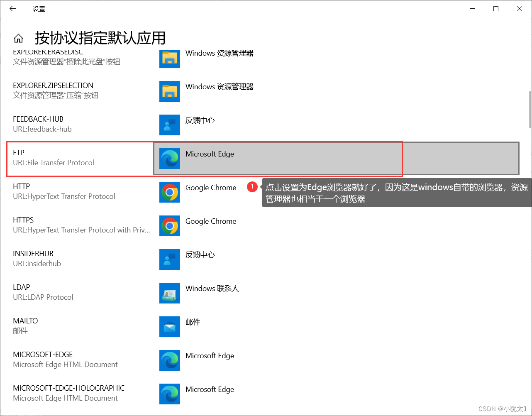Viewport: 532px width, 416px height.
Task: Select the Windows 资源管理器 icon for EXPLORER.ERASEDISC
Action: (170, 59)
